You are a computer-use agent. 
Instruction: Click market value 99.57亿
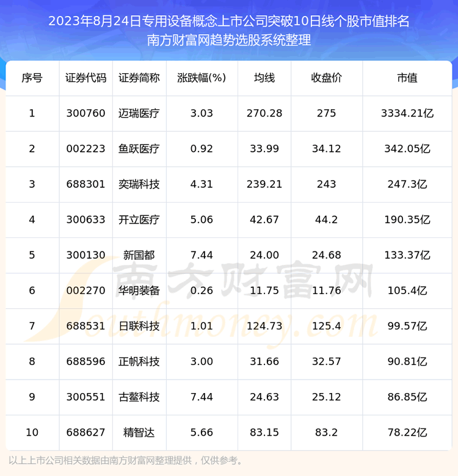(407, 326)
